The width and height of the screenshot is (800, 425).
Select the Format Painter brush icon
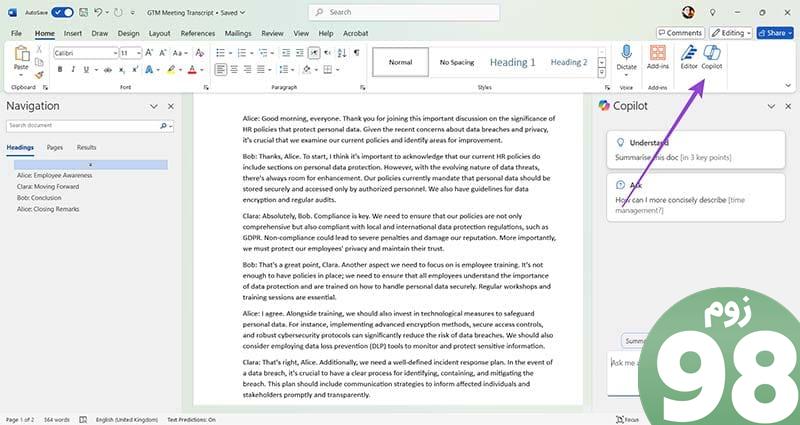click(39, 75)
